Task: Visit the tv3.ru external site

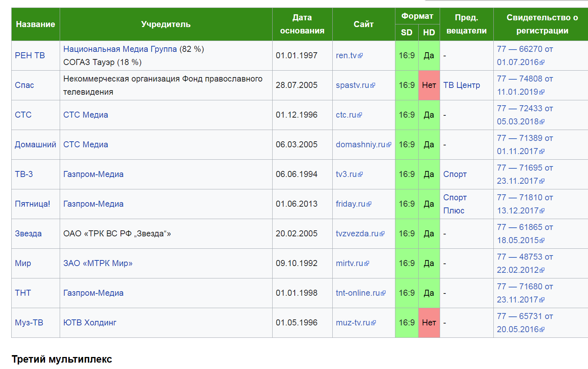Action: click(x=349, y=174)
